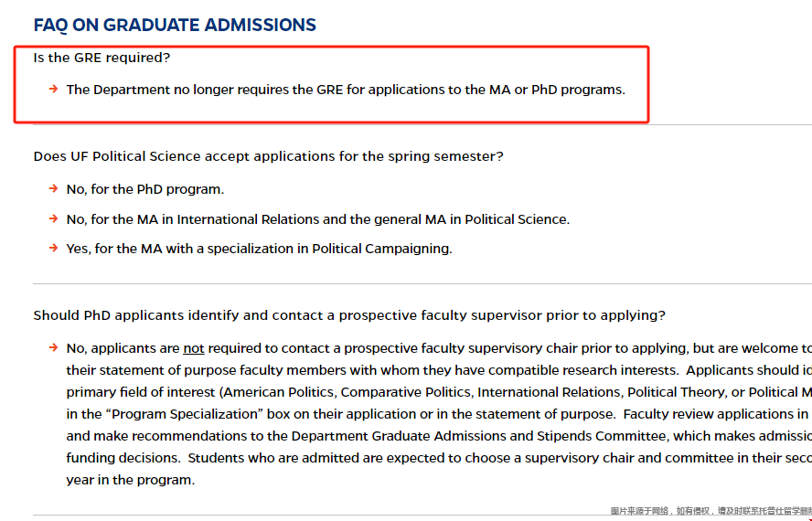Click arrow bullet before MA in International Relations line
812x521 pixels.
coord(53,218)
